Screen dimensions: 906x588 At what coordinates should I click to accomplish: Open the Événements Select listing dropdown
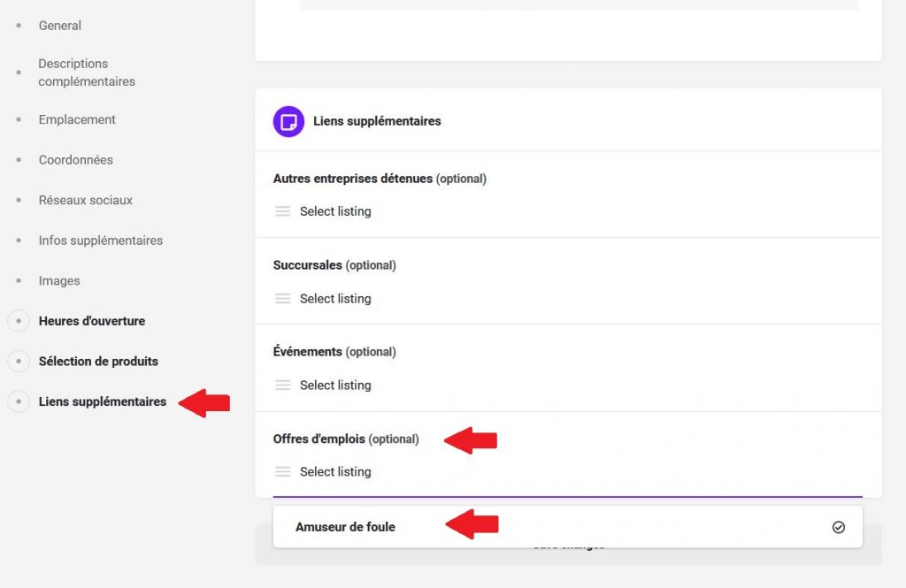[x=567, y=386]
